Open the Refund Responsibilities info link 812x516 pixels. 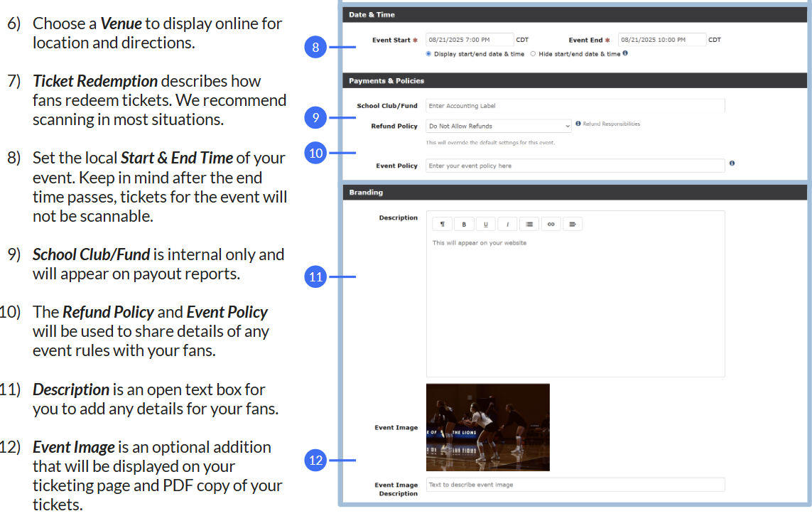coord(610,124)
